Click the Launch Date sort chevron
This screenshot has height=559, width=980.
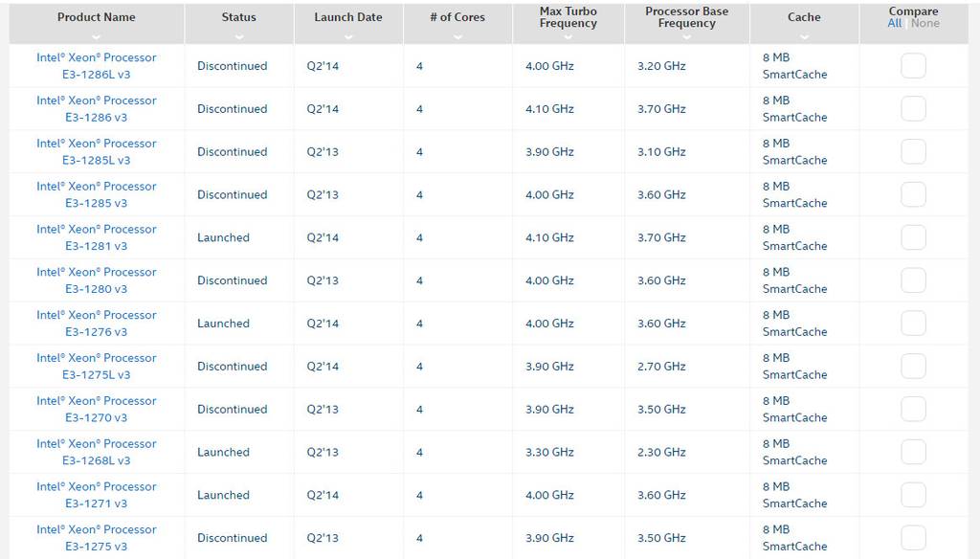[348, 36]
